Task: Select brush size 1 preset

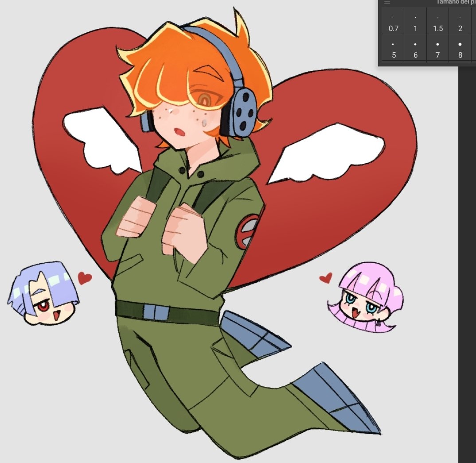Action: (415, 21)
